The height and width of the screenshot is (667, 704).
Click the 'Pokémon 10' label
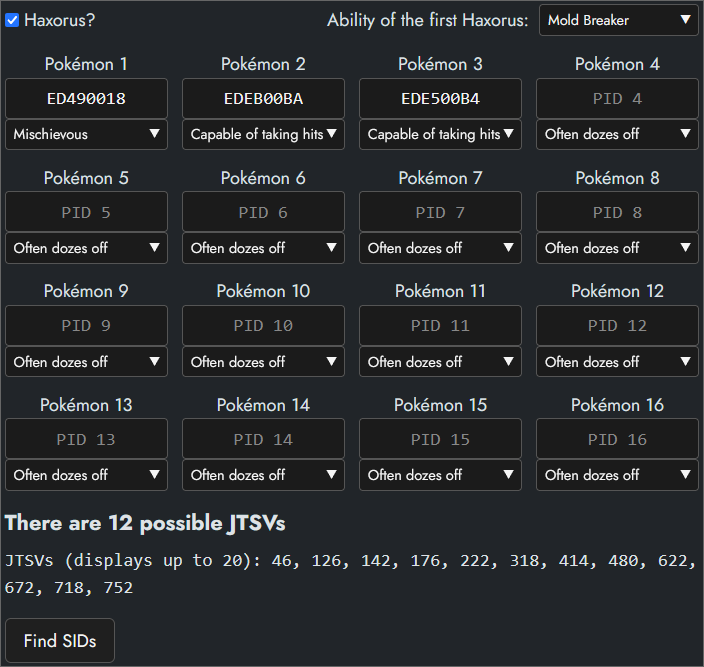tap(263, 291)
